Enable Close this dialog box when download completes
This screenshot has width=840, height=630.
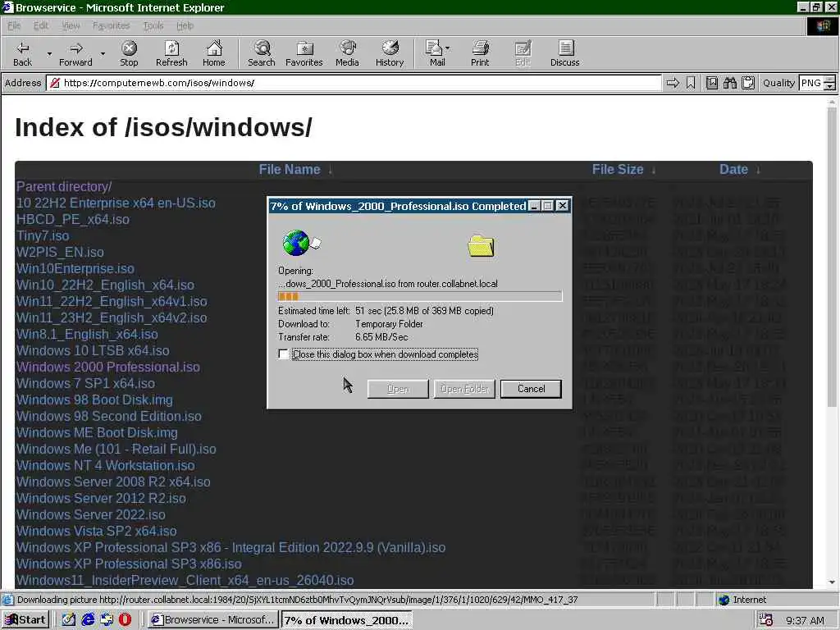point(283,354)
